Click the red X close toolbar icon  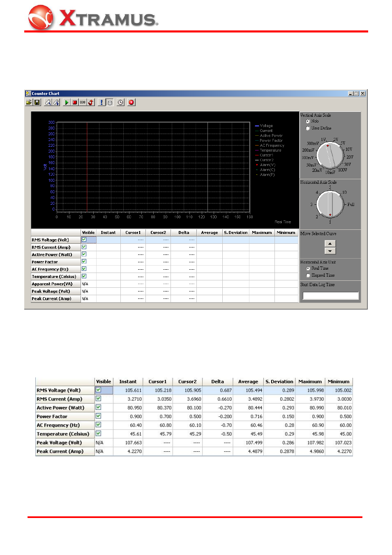[131, 102]
